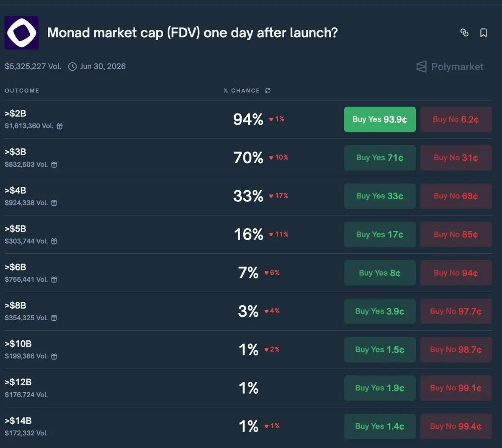Click the gift rewards icon for >$2B

tap(60, 126)
